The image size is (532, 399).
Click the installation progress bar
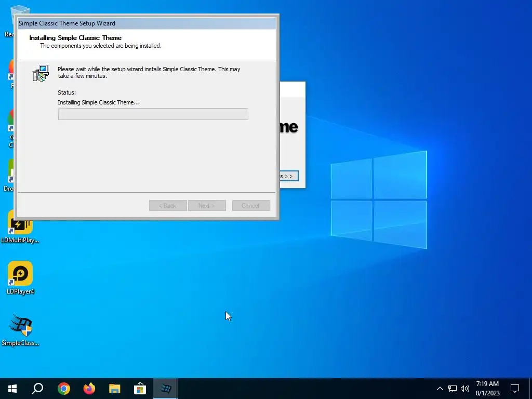[x=153, y=114]
